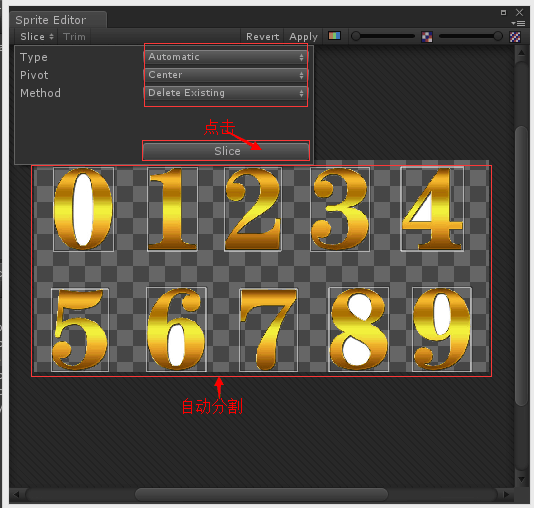Click the horizontal scrollbar thumb

[261, 494]
